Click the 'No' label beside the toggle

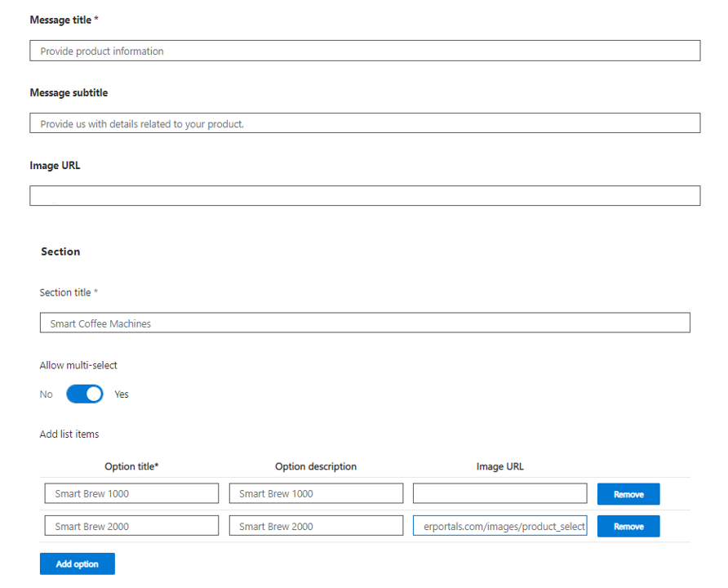coord(46,394)
